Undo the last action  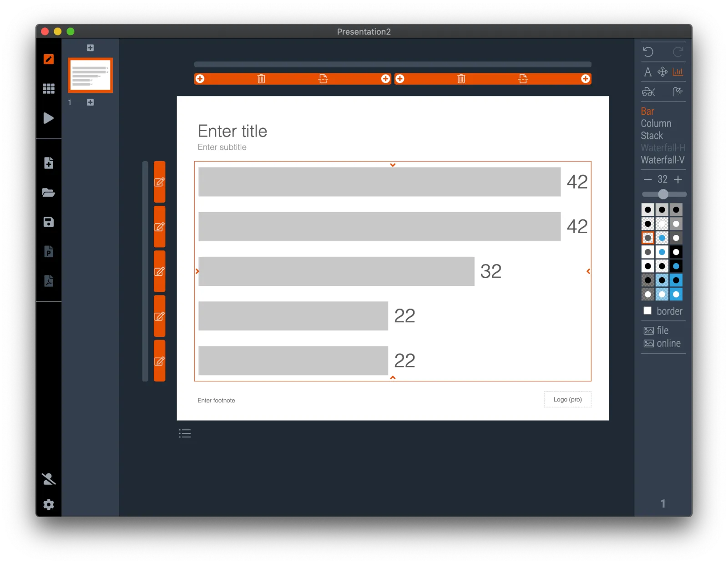(648, 51)
